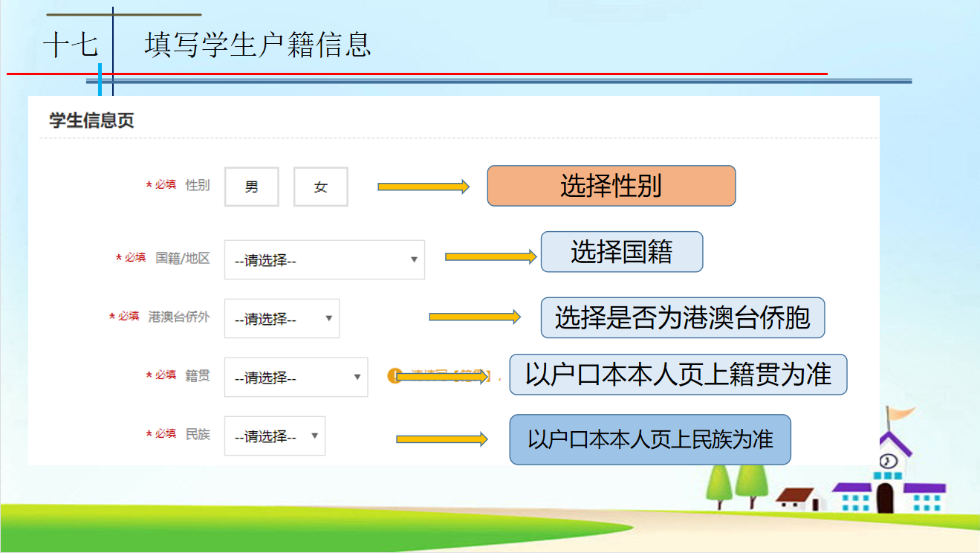Viewport: 980px width, 553px height.
Task: Select the 女 gender option
Action: [320, 187]
